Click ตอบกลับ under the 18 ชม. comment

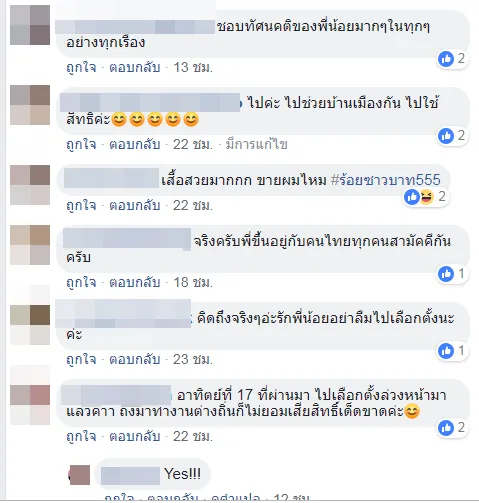click(x=135, y=283)
